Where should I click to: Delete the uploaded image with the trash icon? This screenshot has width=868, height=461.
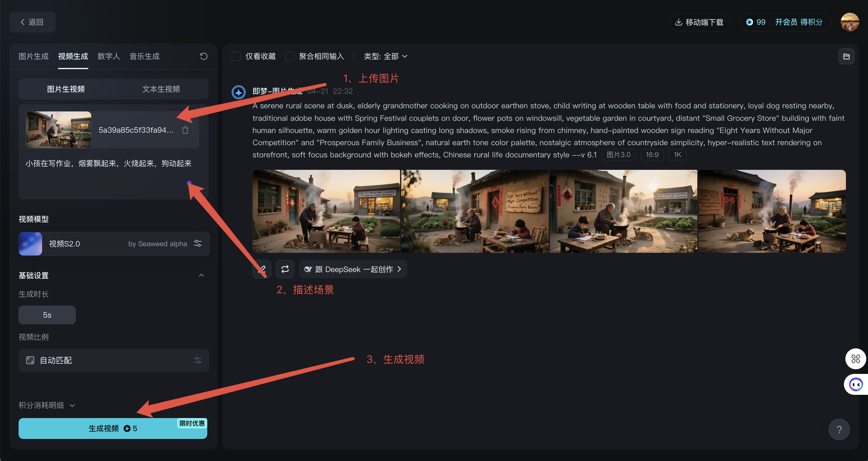(185, 130)
